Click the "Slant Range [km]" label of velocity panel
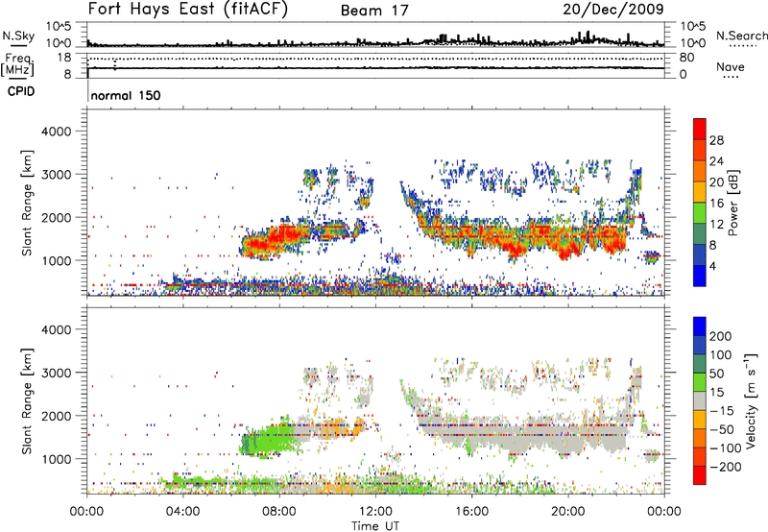 coord(28,401)
